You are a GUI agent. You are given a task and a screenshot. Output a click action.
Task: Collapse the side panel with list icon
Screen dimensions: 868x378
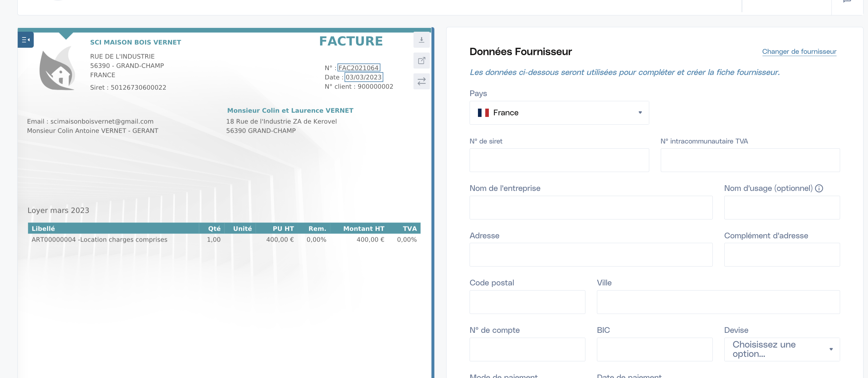point(26,40)
